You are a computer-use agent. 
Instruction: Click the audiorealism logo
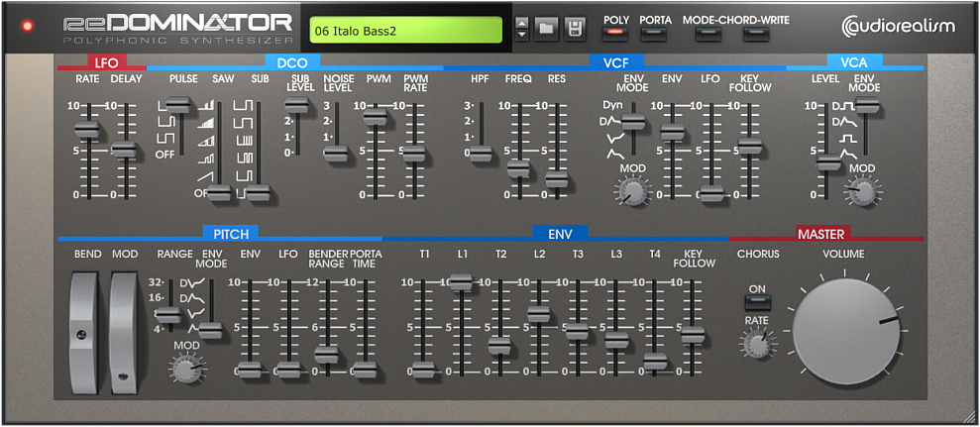899,26
